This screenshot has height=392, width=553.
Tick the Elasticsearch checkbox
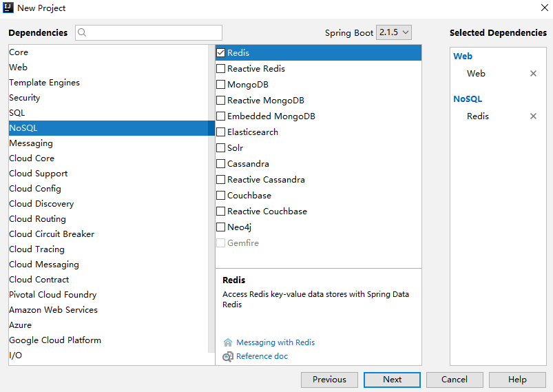(221, 132)
